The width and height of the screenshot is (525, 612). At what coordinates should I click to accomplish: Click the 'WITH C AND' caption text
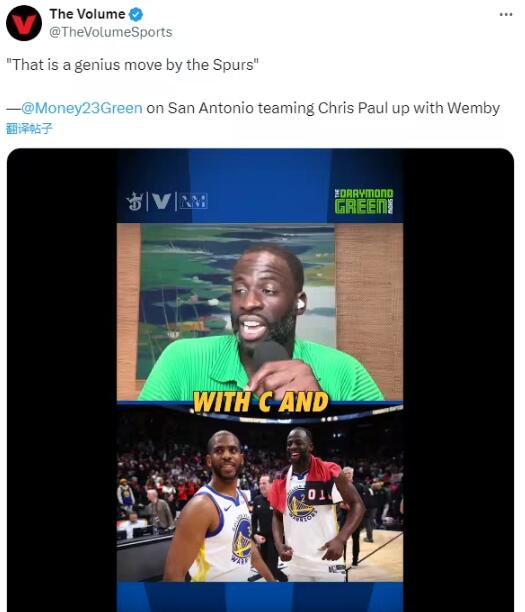(261, 402)
